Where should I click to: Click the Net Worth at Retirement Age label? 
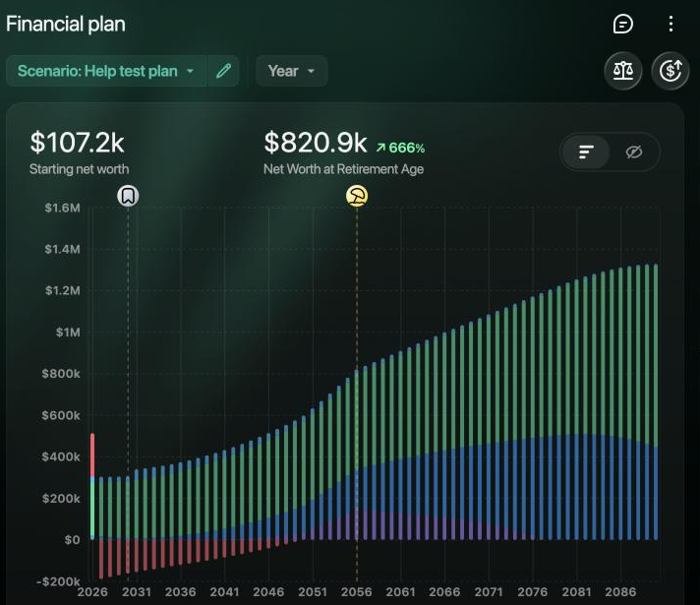tap(343, 169)
